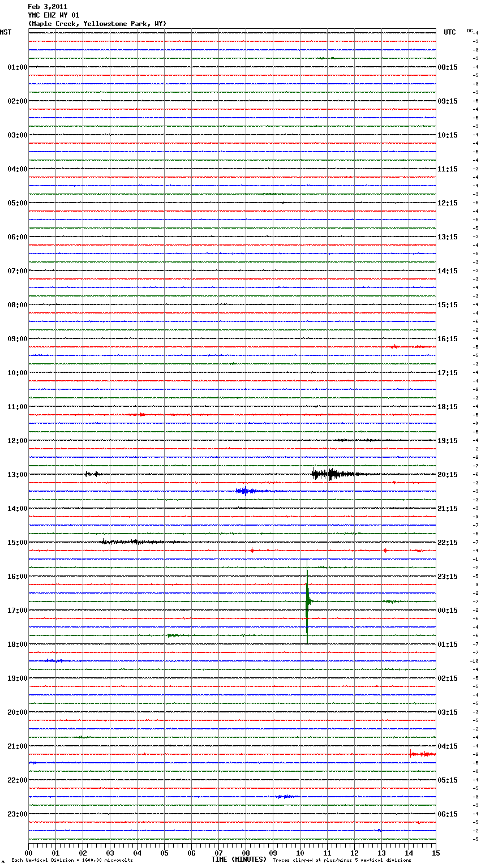Select the 04:00 MST time label
This screenshot has width=481, height=868.
click(18, 169)
